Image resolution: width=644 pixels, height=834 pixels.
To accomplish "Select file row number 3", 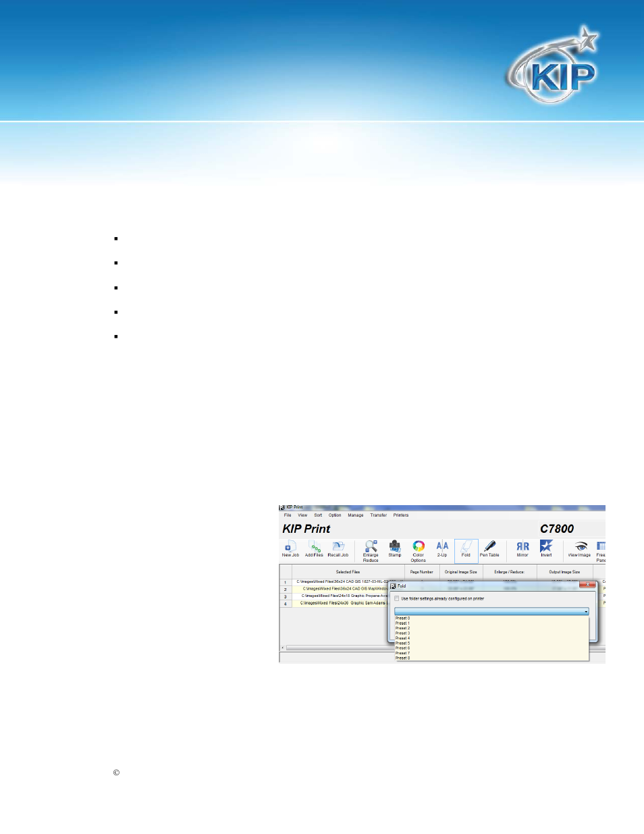I will pos(285,597).
